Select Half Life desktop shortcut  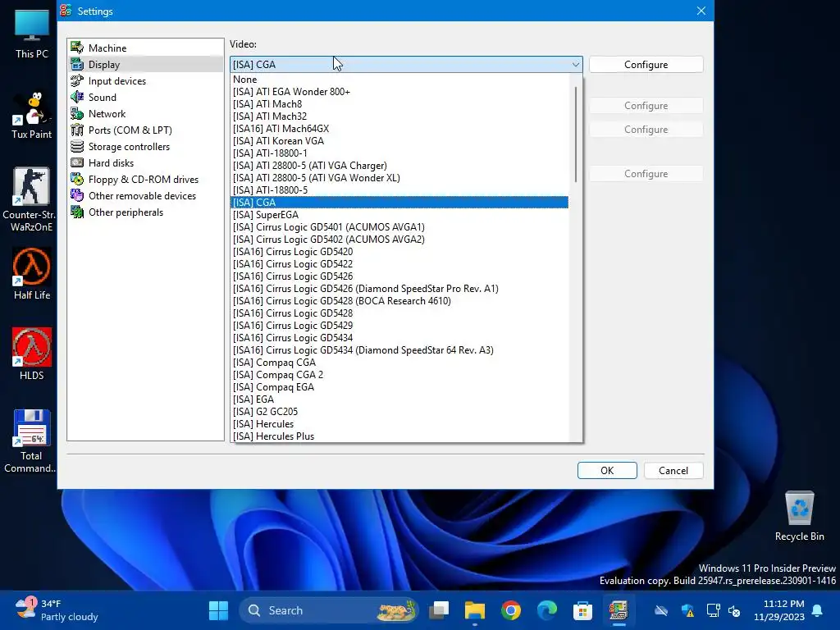pyautogui.click(x=32, y=273)
